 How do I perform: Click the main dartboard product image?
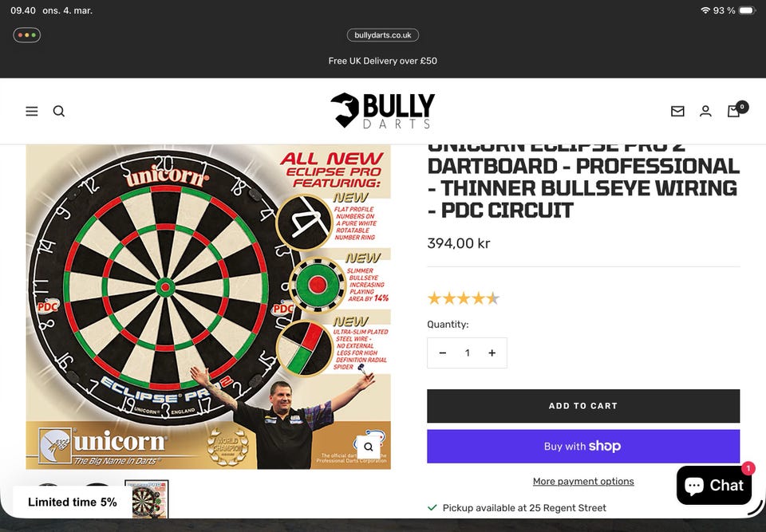[208, 307]
